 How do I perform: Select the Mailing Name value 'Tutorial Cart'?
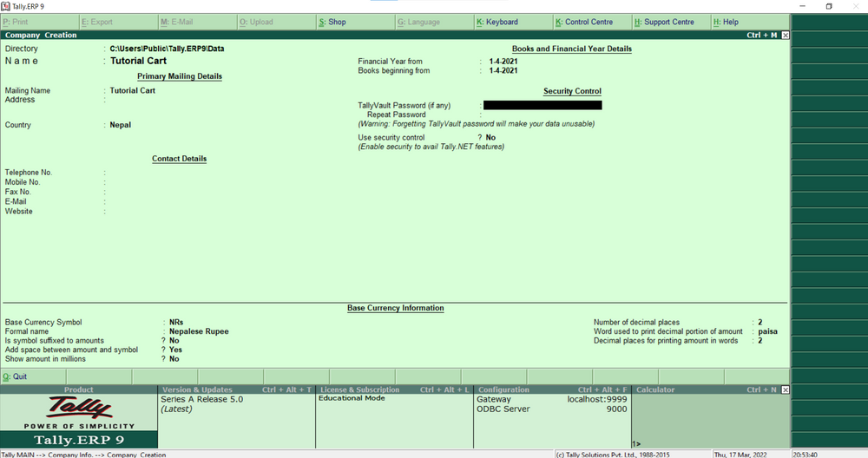pos(132,91)
